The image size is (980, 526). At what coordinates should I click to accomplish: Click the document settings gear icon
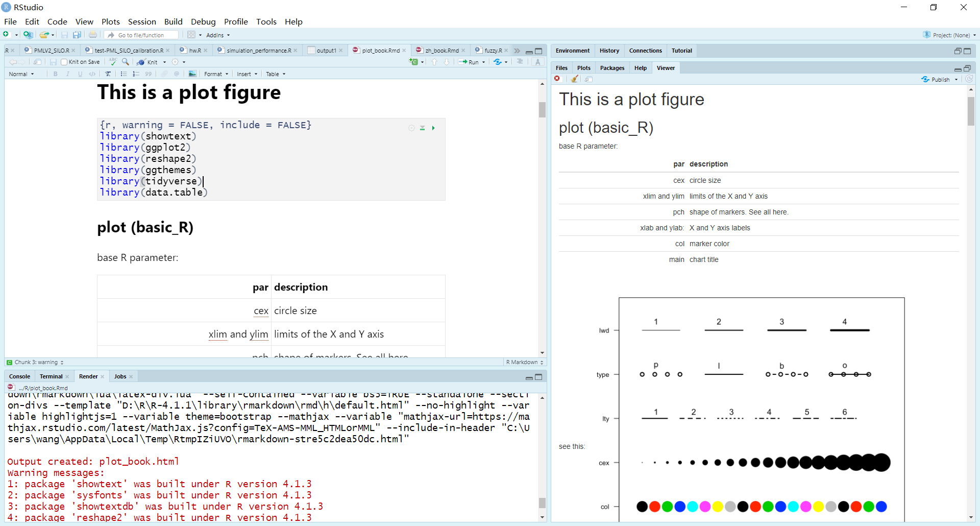point(176,62)
